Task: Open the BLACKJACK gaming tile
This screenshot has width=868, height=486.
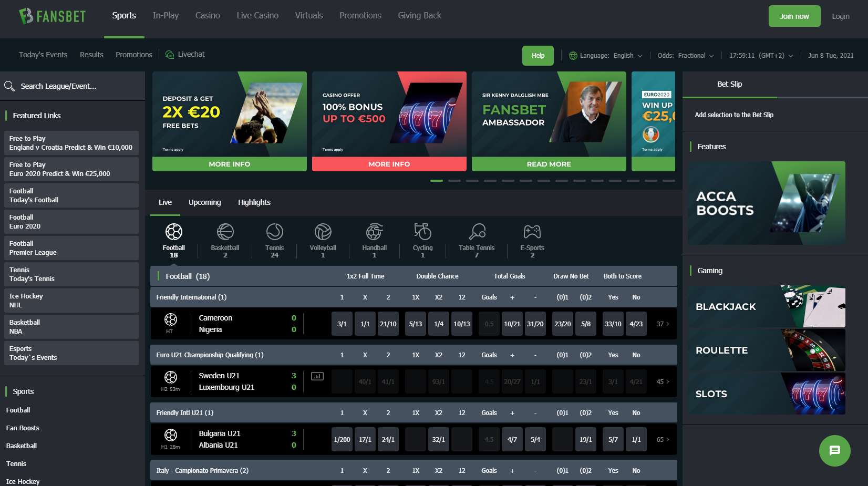Action: [x=767, y=306]
